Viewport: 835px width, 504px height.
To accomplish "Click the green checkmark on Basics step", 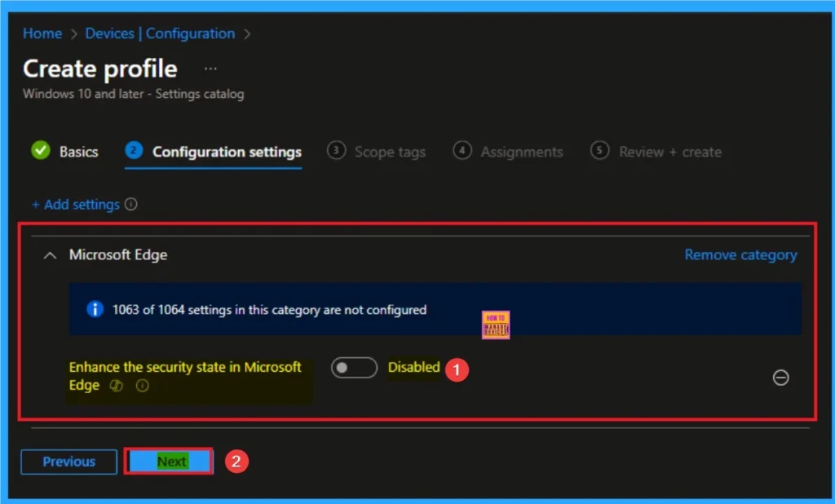I will [x=41, y=151].
